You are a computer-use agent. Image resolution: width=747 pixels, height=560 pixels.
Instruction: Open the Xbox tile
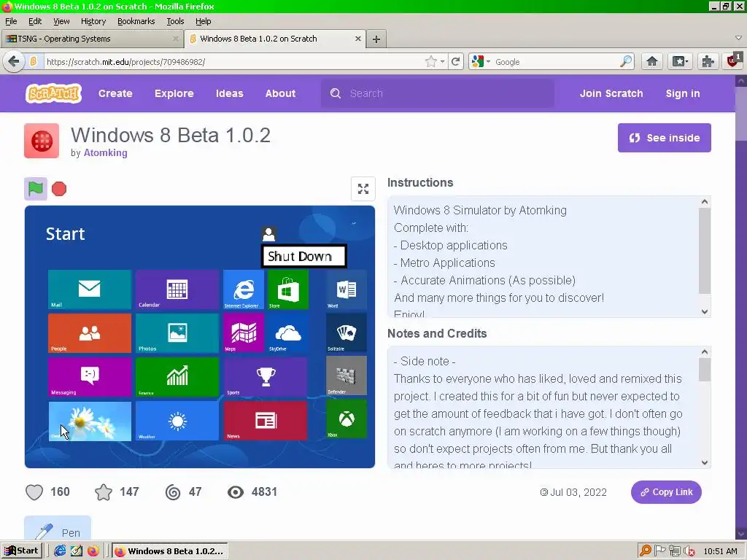pos(347,419)
